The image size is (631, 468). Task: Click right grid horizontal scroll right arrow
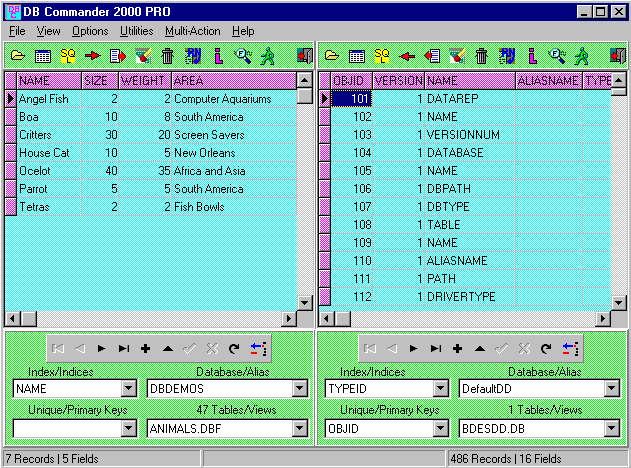tap(603, 319)
